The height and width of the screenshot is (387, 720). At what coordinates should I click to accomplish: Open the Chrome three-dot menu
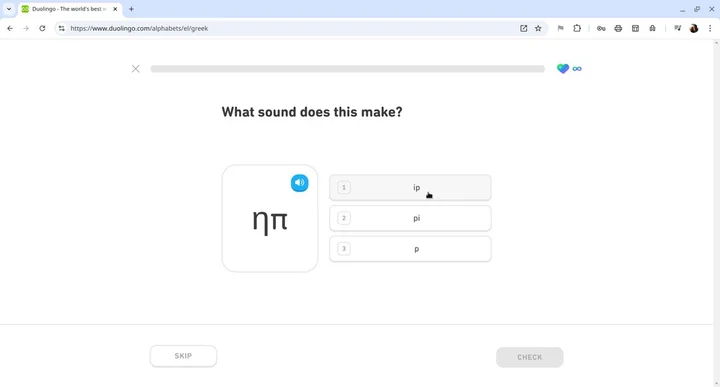coord(710,28)
